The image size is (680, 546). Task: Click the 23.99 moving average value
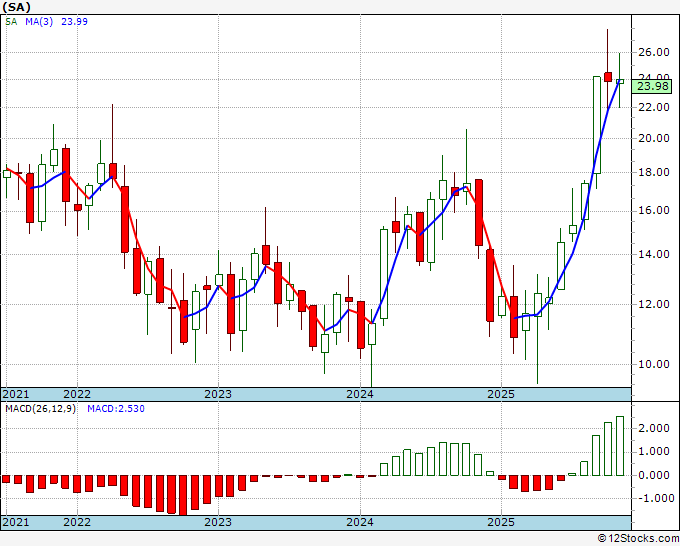pos(74,22)
